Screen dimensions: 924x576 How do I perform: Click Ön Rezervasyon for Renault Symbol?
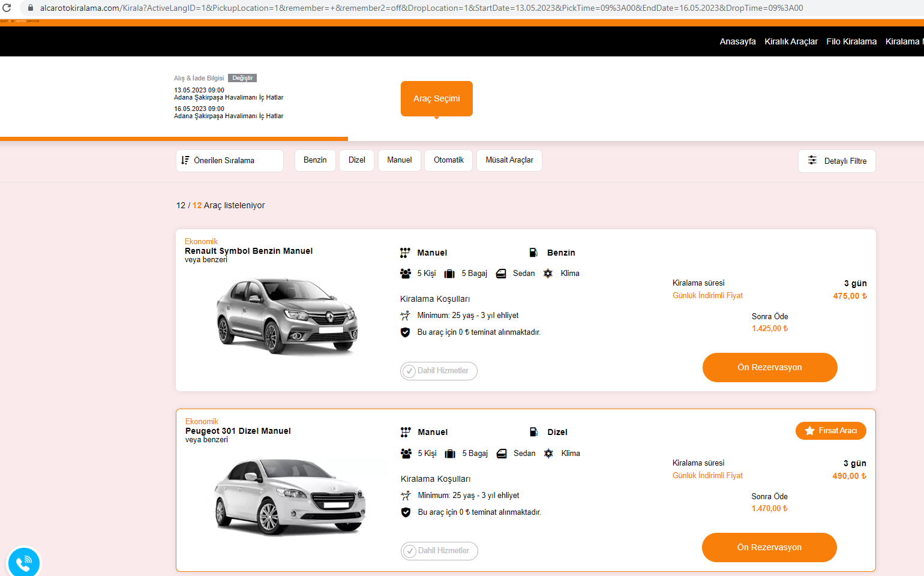[x=770, y=367]
